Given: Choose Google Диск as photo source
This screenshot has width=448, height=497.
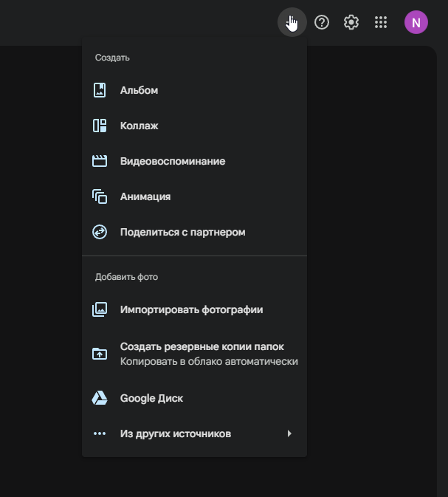Looking at the screenshot, I should (x=194, y=398).
